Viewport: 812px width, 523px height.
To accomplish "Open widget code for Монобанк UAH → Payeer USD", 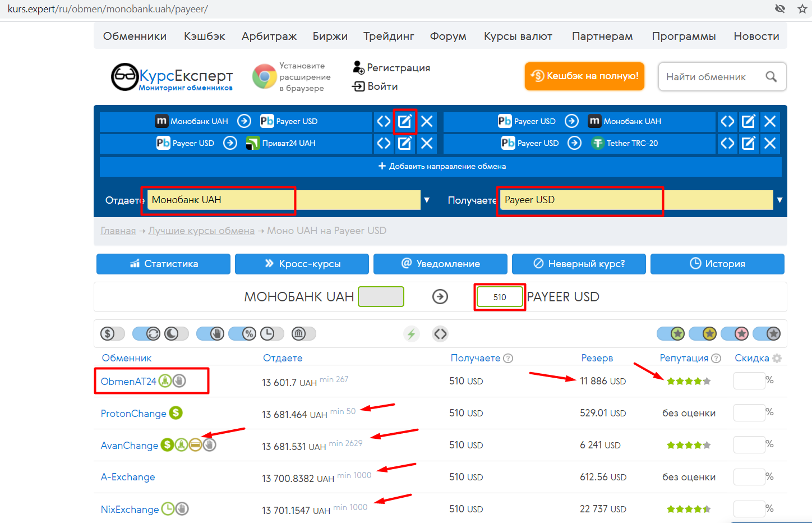I will 384,121.
